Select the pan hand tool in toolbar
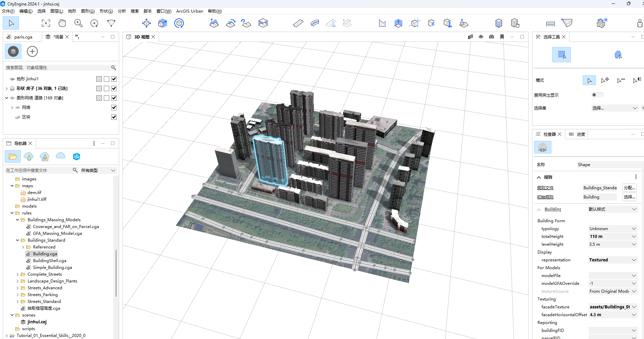The height and width of the screenshot is (339, 644). [x=62, y=23]
